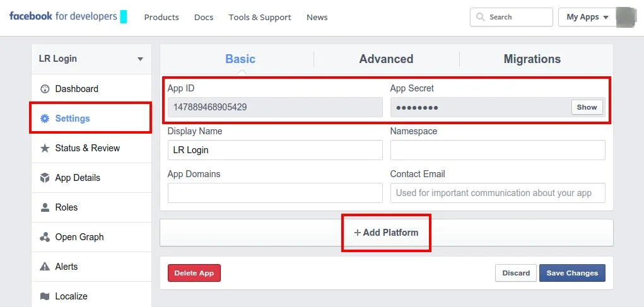Click the Open Graph nodes icon
644x307 pixels.
pos(45,237)
